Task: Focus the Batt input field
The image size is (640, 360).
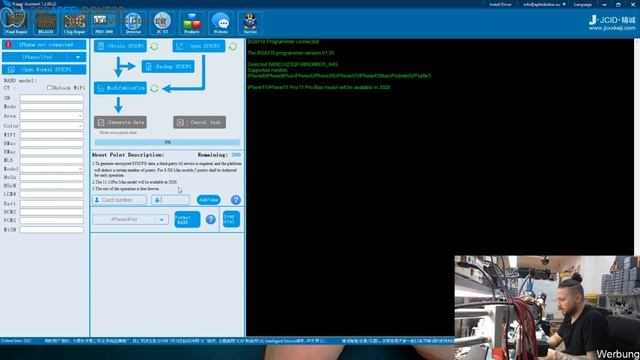Action: coord(51,203)
